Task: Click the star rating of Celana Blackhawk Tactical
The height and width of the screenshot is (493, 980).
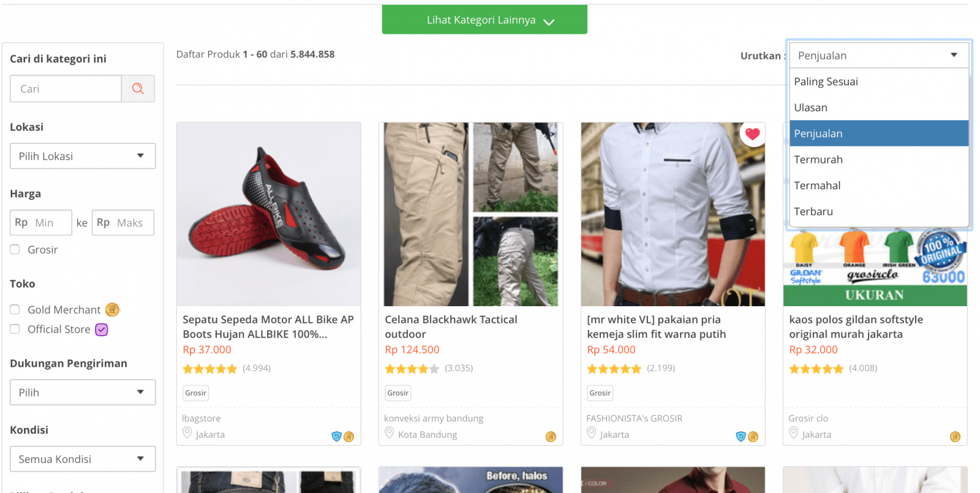Action: click(x=412, y=369)
